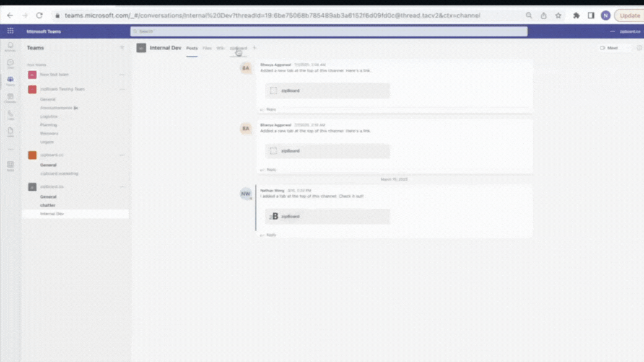Viewport: 644px width, 362px height.
Task: Switch to the Files tab
Action: coord(207,48)
